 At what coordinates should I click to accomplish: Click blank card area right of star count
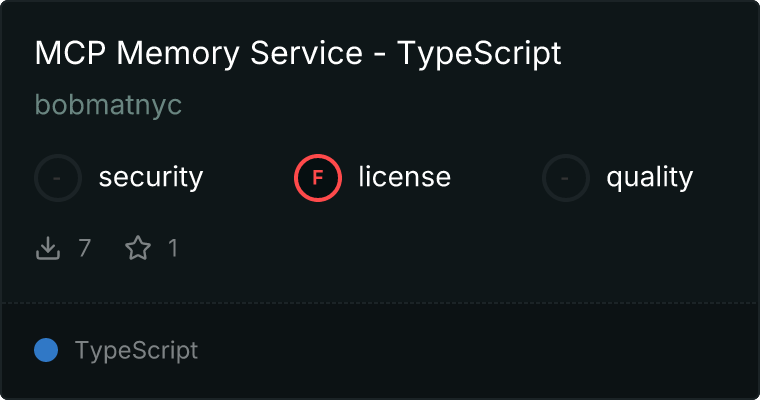point(450,248)
